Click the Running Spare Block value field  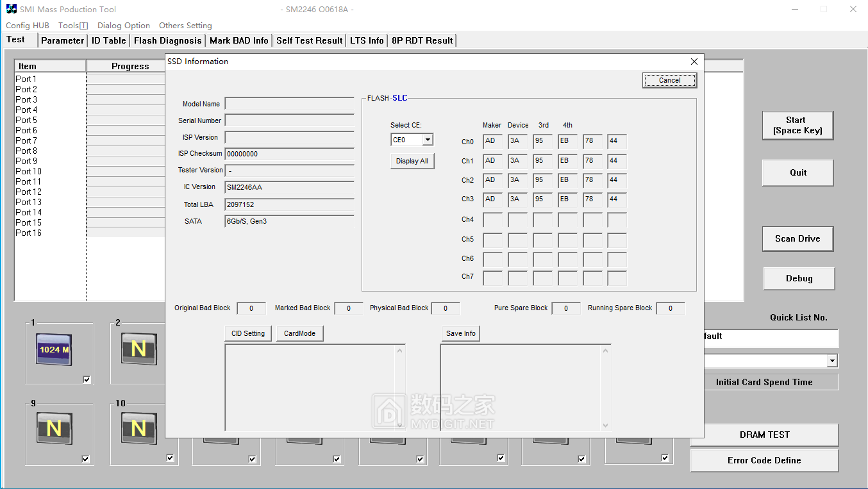click(x=671, y=308)
